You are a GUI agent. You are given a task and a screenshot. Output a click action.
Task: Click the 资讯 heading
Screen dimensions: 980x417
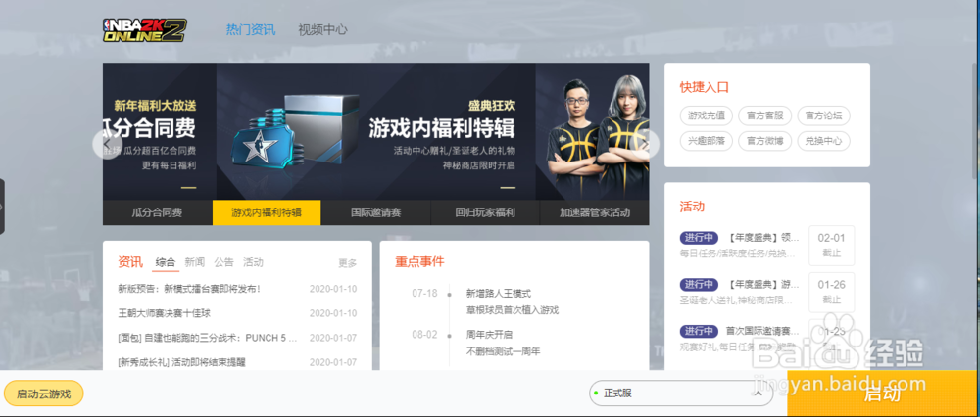(x=130, y=262)
